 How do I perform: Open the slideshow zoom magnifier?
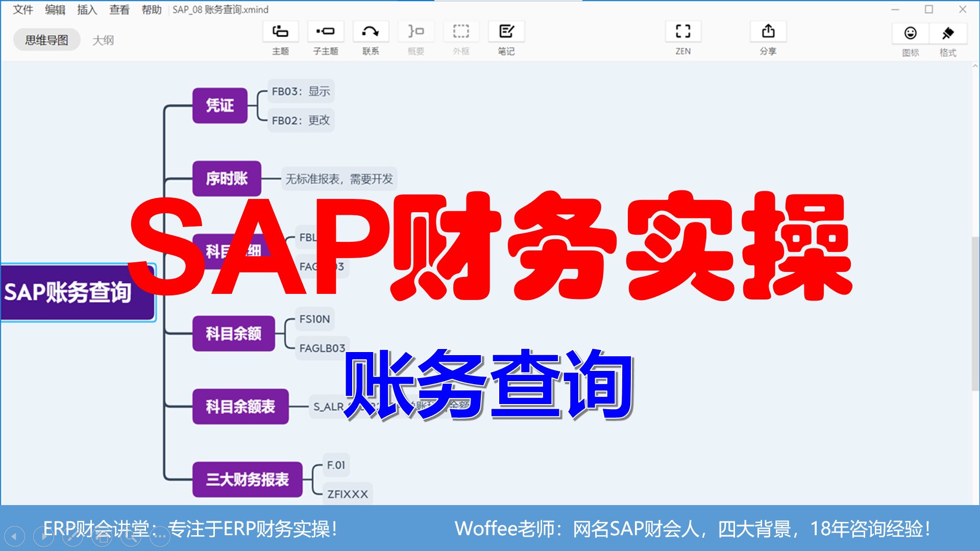[x=131, y=536]
